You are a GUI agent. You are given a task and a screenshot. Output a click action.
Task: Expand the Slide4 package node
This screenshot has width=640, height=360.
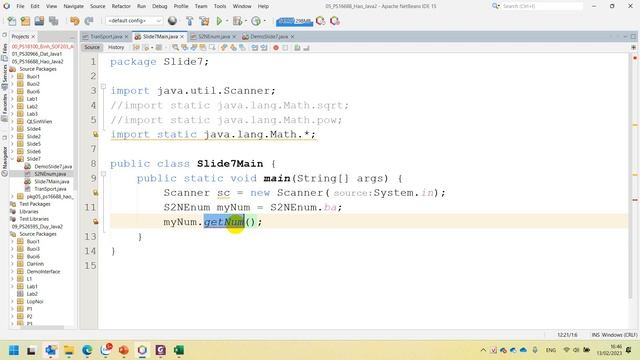point(13,129)
